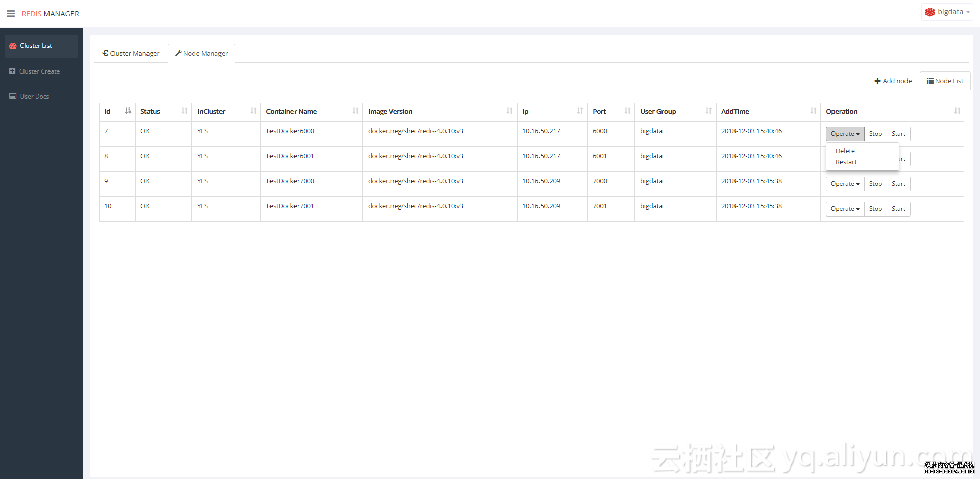Click the Cluster Manager tab icon

pos(106,53)
